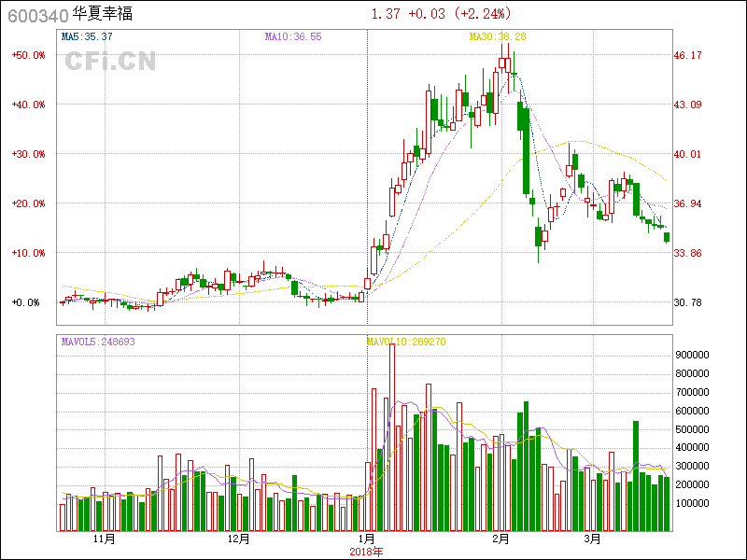
Task: Click the +50.0% left axis label
Action: tap(28, 55)
